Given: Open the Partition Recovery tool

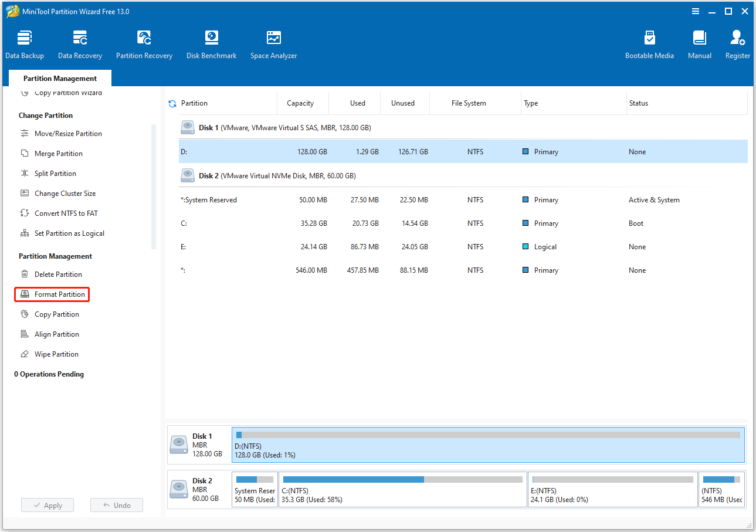Looking at the screenshot, I should 144,44.
